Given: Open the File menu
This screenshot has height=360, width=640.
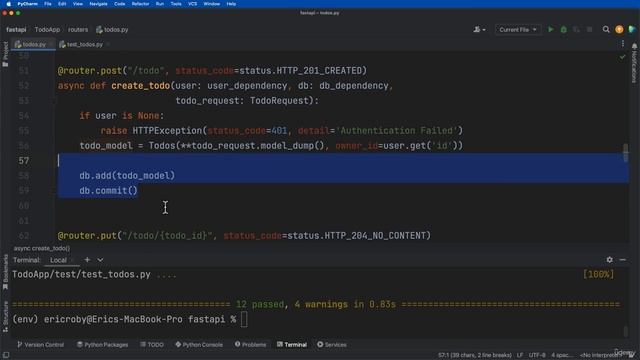Looking at the screenshot, I should coord(48,4).
